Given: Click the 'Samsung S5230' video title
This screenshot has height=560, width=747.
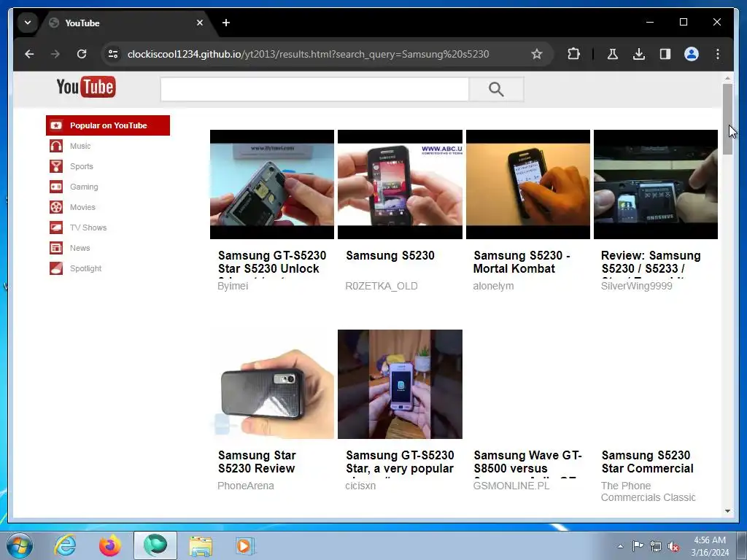Looking at the screenshot, I should (390, 256).
